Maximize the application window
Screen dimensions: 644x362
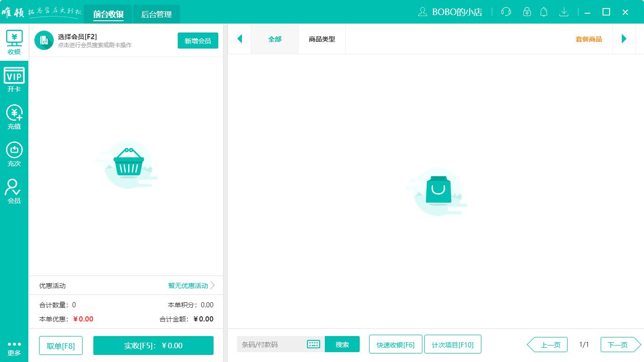pyautogui.click(x=606, y=12)
